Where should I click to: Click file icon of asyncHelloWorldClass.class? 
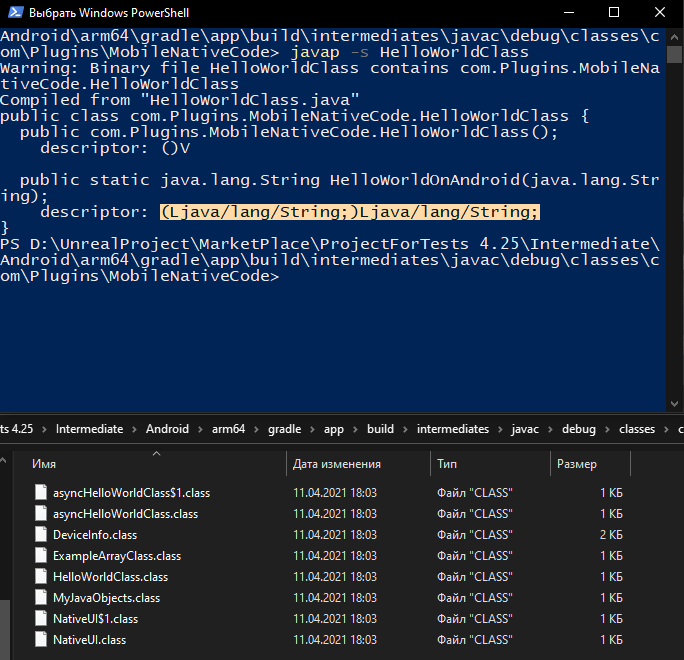coord(41,513)
